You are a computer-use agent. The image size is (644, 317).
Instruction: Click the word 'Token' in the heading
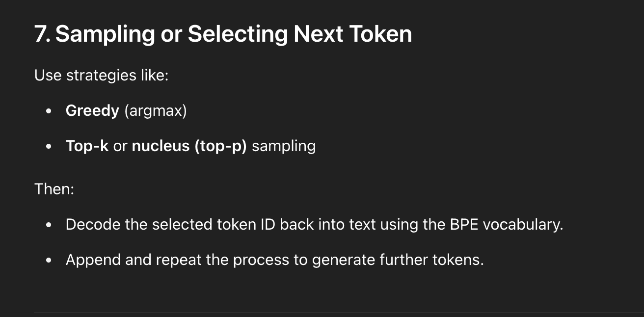(x=380, y=34)
